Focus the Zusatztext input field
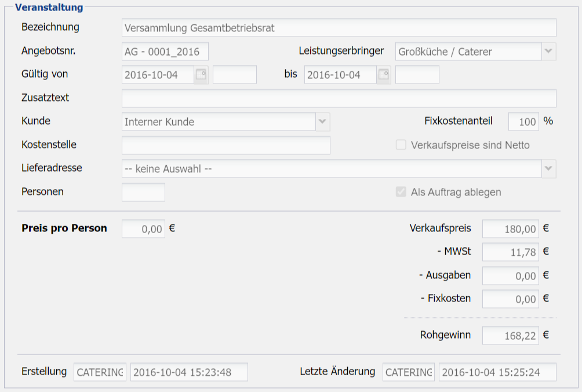Screen dimensions: 582x392 [x=339, y=99]
